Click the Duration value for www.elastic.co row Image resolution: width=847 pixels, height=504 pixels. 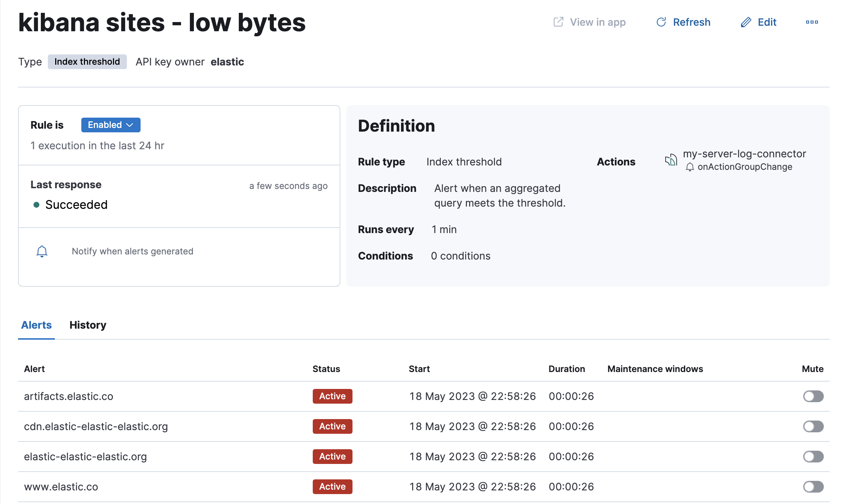(571, 486)
